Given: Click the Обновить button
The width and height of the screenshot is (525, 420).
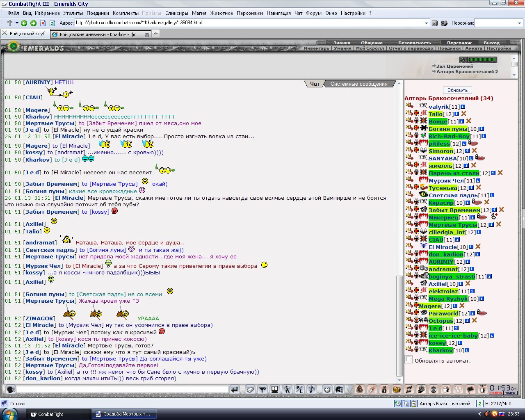Looking at the screenshot, I should click(458, 90).
